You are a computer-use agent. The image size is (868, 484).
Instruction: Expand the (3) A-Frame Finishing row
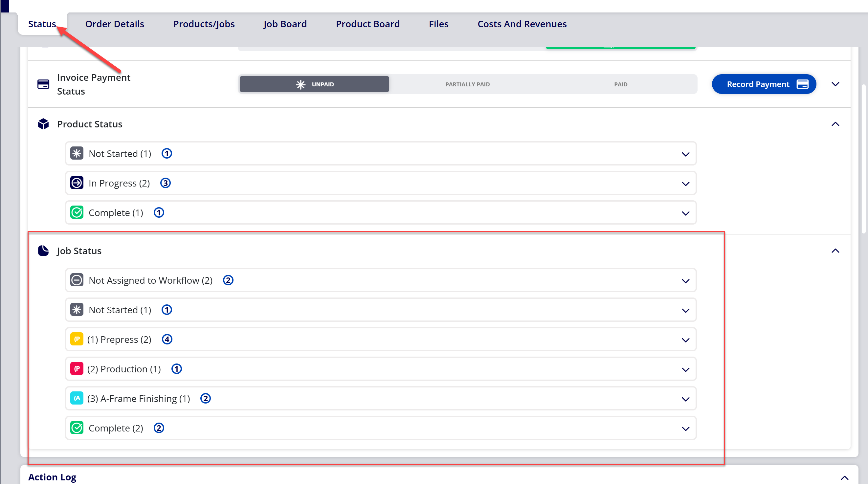[x=685, y=399]
